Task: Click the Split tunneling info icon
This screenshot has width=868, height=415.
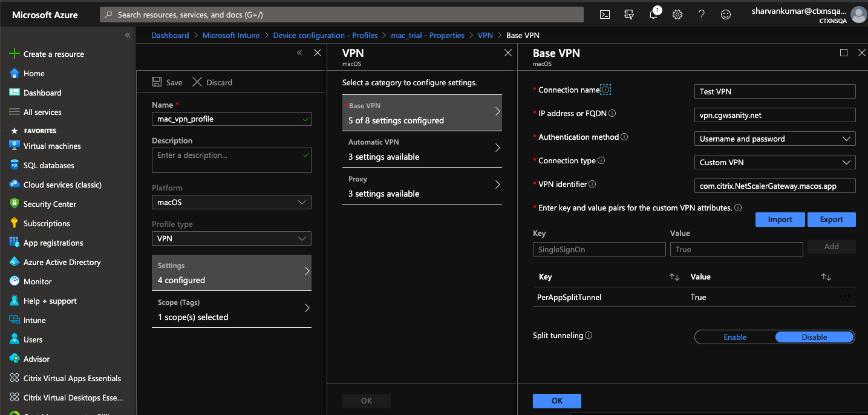Action: pos(589,336)
